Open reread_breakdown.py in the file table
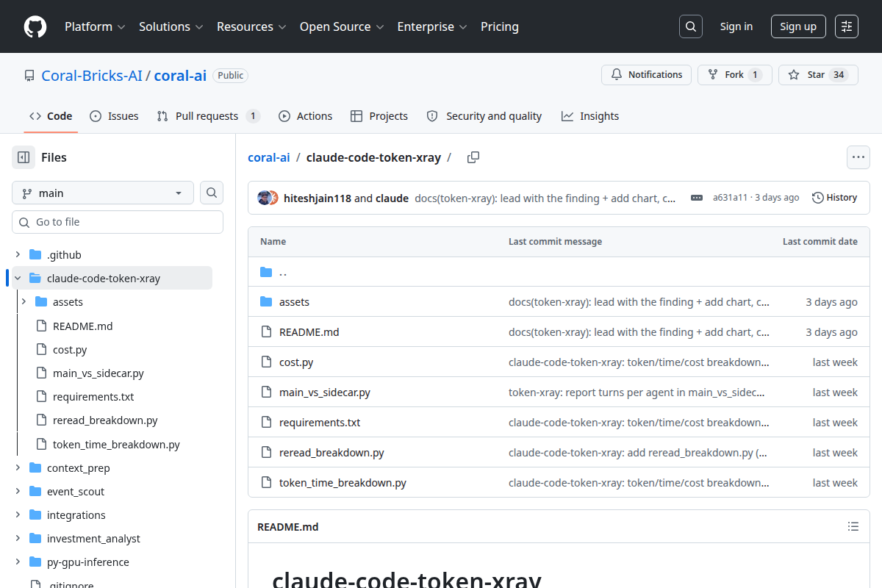 point(331,453)
